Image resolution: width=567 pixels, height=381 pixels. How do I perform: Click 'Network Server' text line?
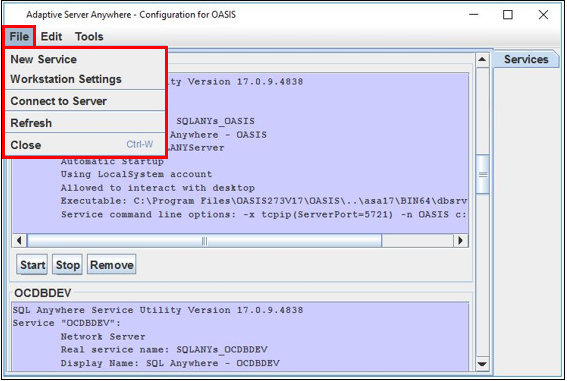103,337
